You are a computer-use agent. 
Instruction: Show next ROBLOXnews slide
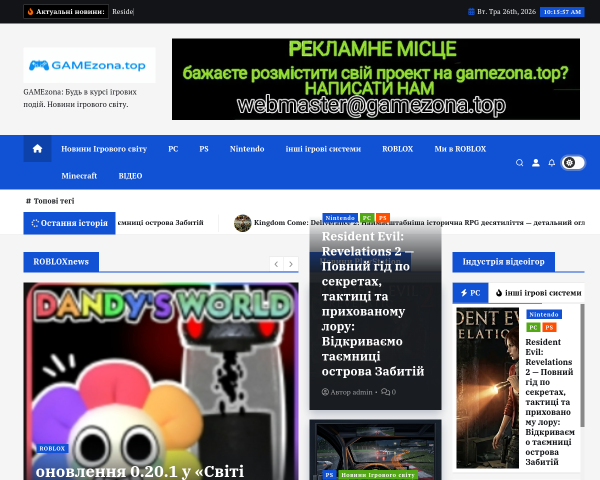(x=291, y=264)
